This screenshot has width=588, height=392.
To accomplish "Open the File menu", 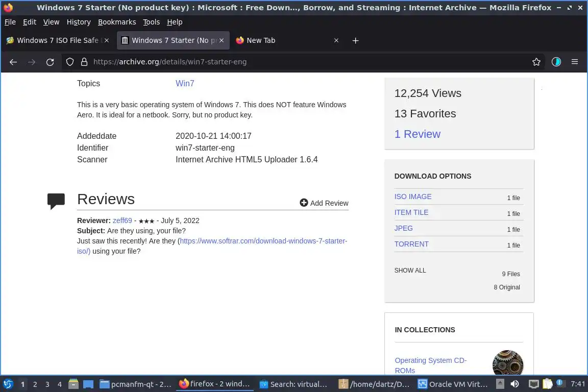I will pyautogui.click(x=10, y=22).
